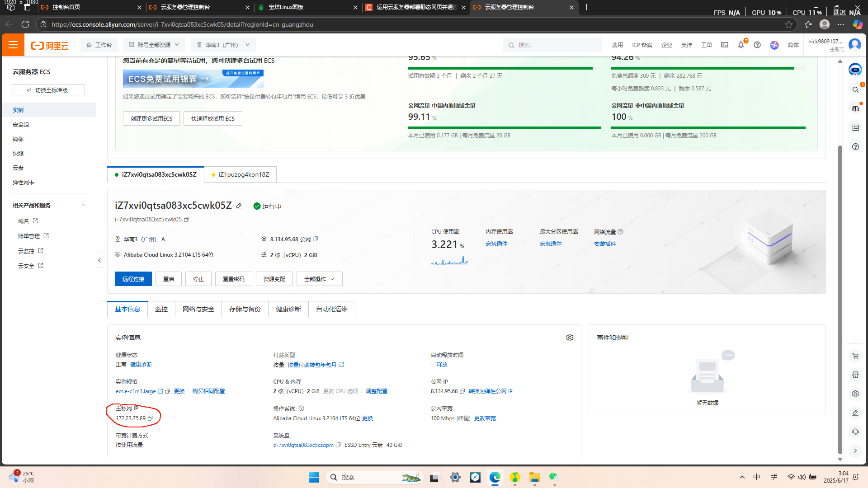Open WeChat in taskbar

click(x=554, y=477)
